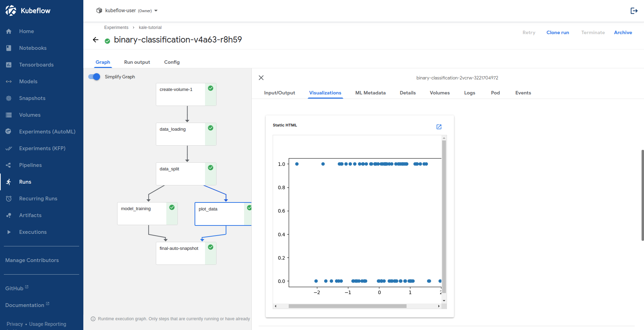Open Manage Contributors link

coord(32,260)
